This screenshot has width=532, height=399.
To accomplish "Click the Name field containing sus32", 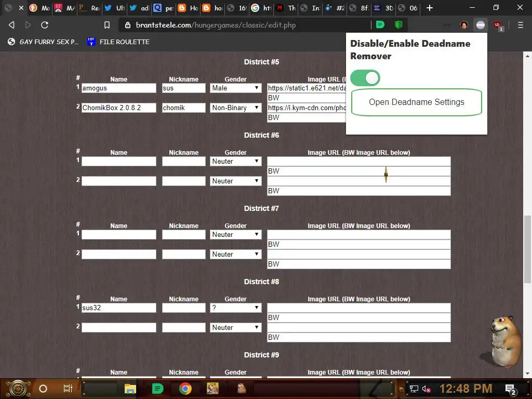I will coord(119,308).
